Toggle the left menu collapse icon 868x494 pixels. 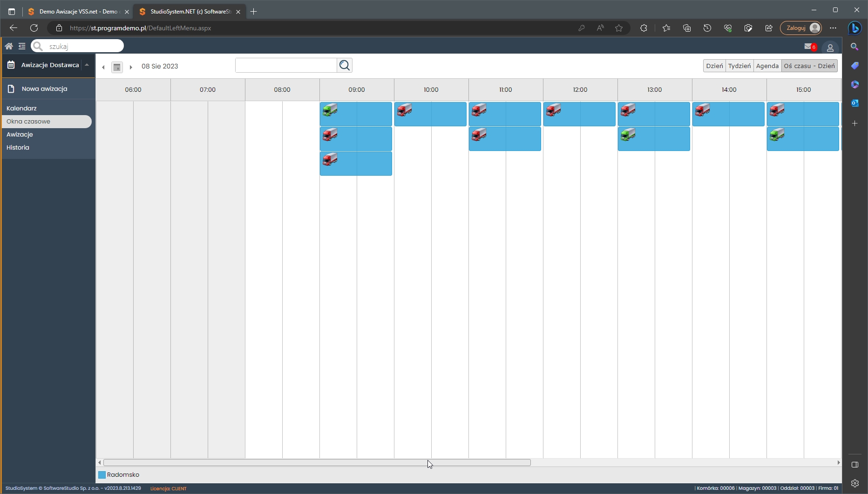tap(22, 46)
